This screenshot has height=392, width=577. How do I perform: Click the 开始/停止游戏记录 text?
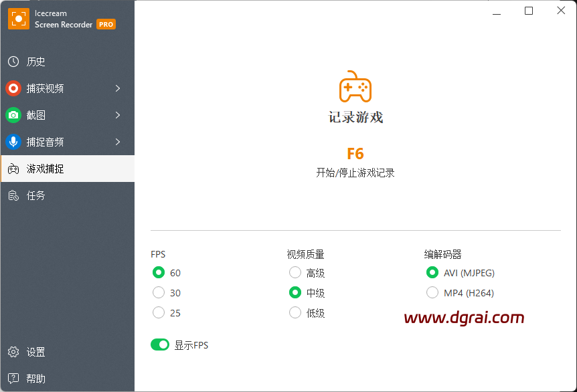pos(355,173)
